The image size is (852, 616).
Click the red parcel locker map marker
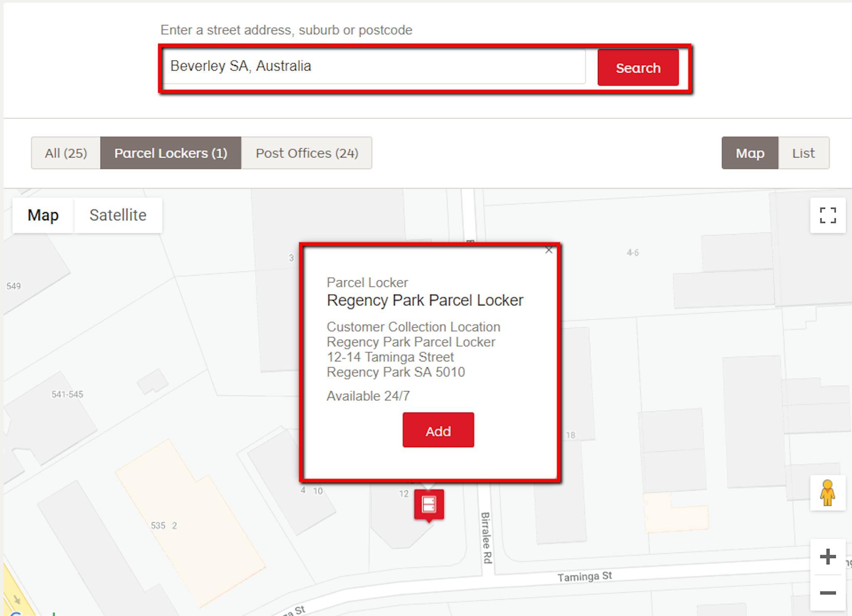point(430,505)
